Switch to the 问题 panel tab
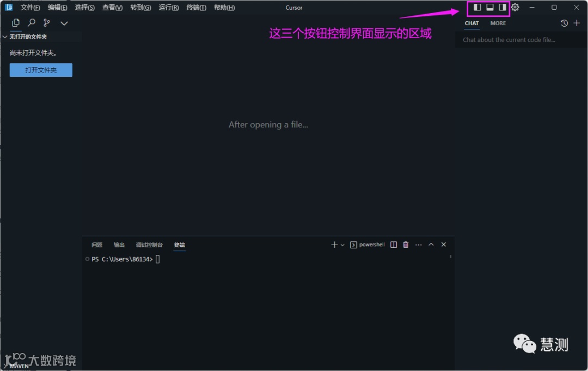This screenshot has width=588, height=371. 97,245
